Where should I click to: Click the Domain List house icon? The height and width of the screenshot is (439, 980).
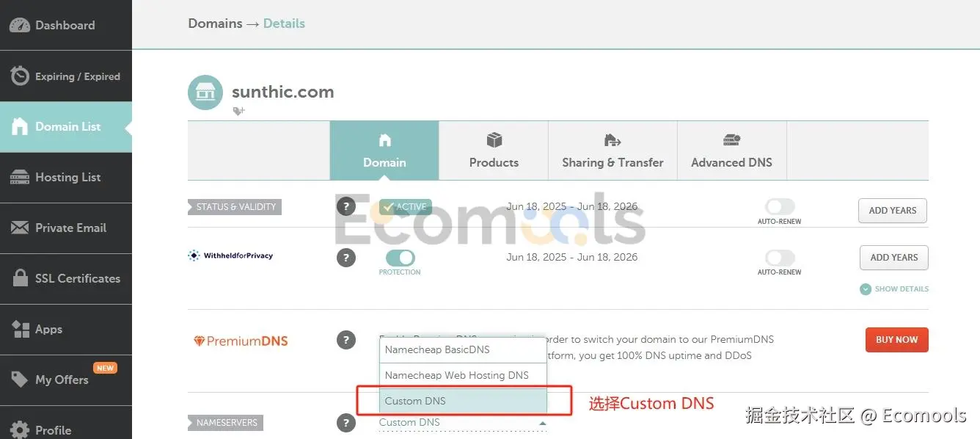(20, 126)
